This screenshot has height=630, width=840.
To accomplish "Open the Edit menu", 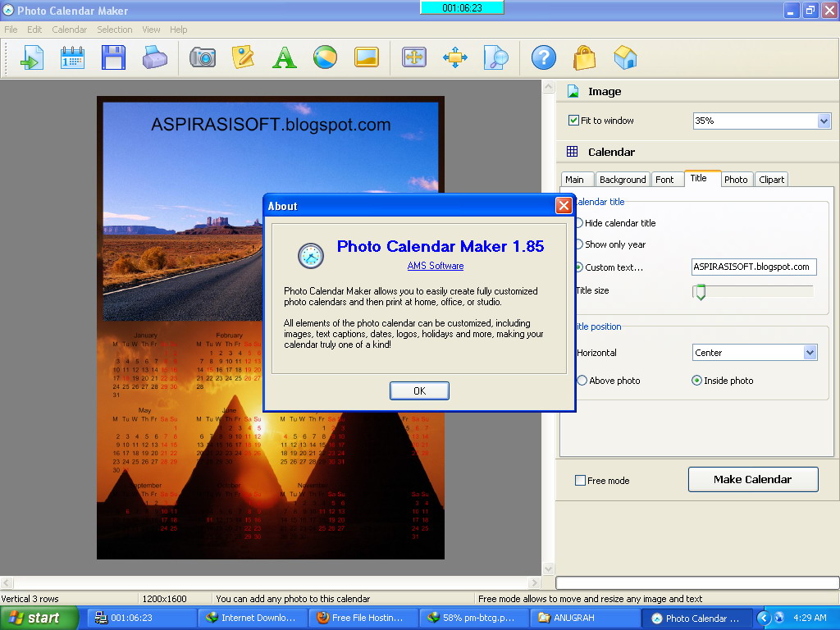I will click(34, 30).
